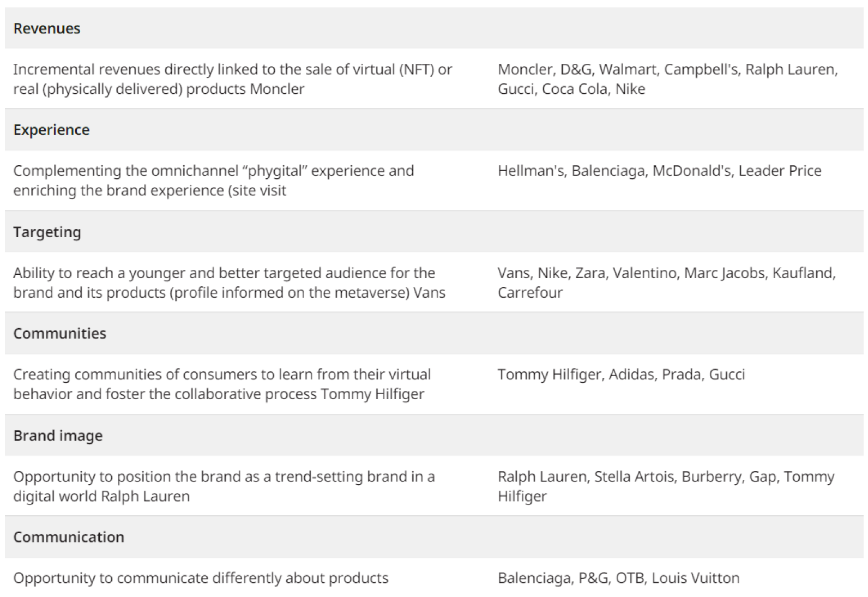
Task: Select the Vans, Nike, Zara brand list
Action: (x=666, y=282)
